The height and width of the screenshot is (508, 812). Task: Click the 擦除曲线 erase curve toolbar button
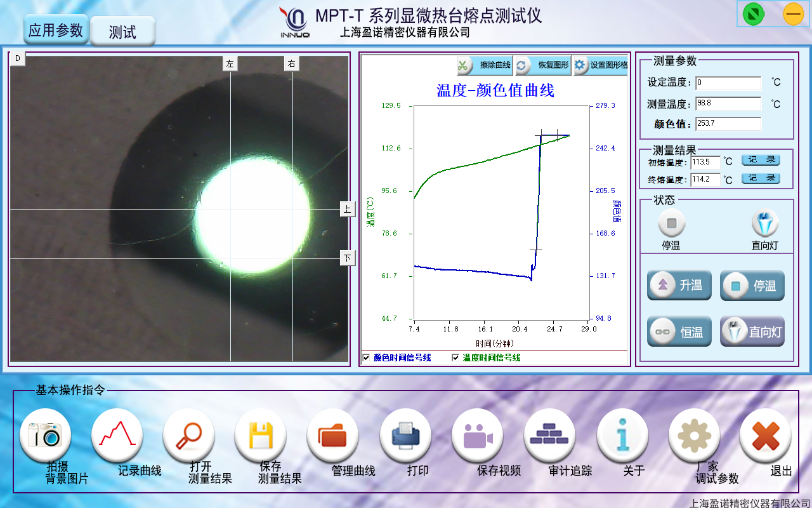pos(485,65)
